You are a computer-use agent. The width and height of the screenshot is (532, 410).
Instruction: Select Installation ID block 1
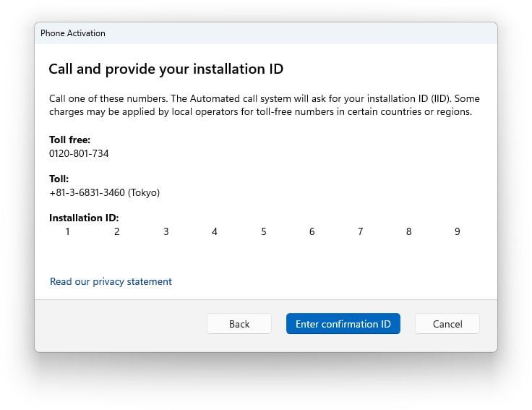[x=68, y=232]
